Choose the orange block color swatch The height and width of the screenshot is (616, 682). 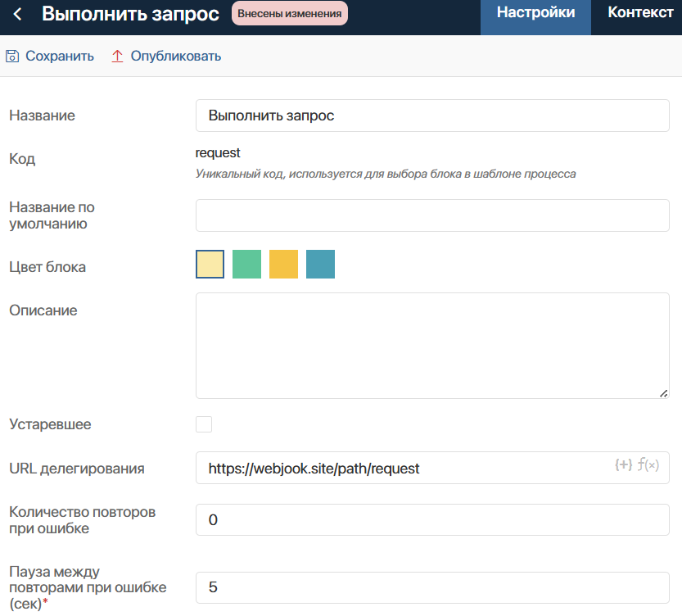click(283, 264)
